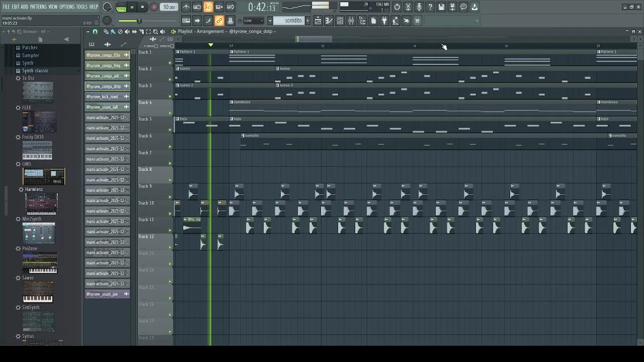Open the OPTIONS menu
Viewport: 644px width, 362px height.
[x=67, y=7]
